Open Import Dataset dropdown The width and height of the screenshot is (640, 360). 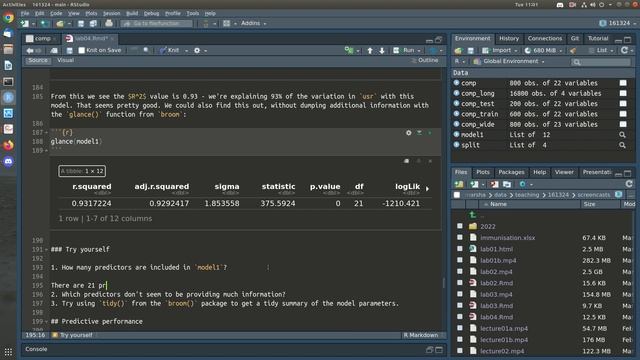500,50
